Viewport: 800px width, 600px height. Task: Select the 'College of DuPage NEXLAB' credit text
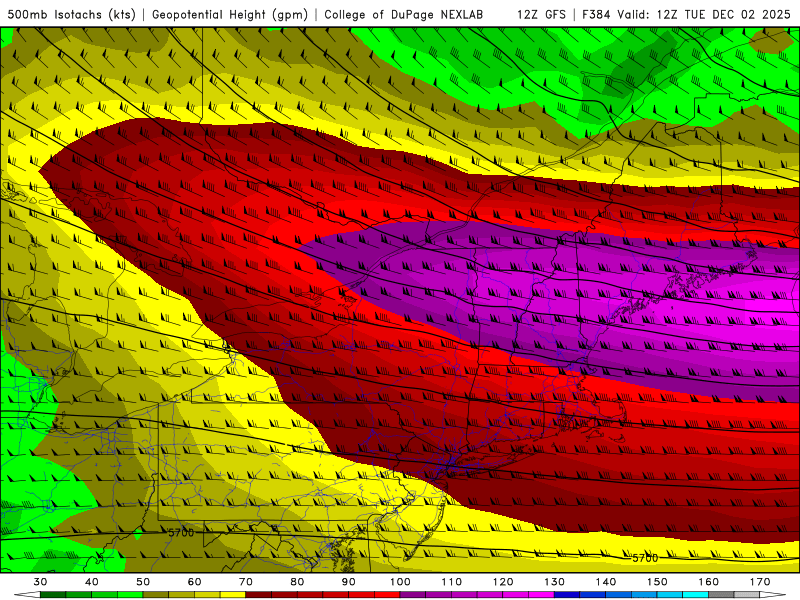[403, 14]
